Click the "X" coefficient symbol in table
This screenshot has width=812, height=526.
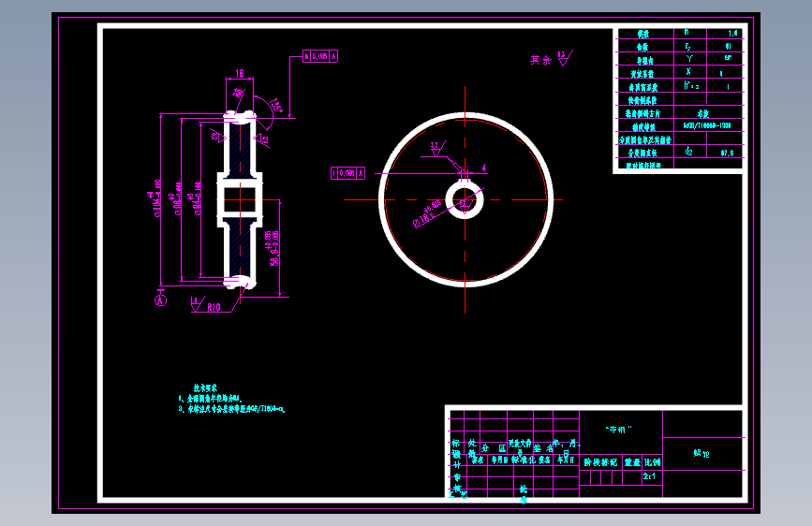(688, 71)
